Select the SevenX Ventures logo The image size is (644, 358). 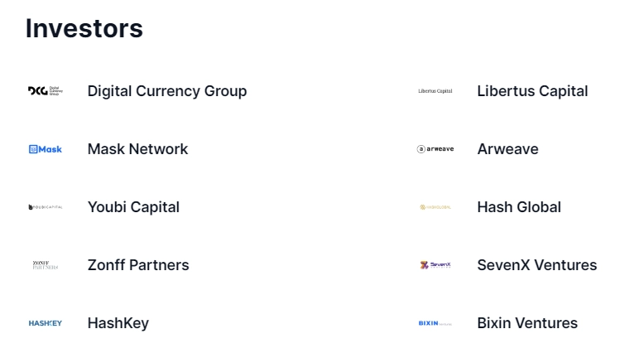click(435, 265)
